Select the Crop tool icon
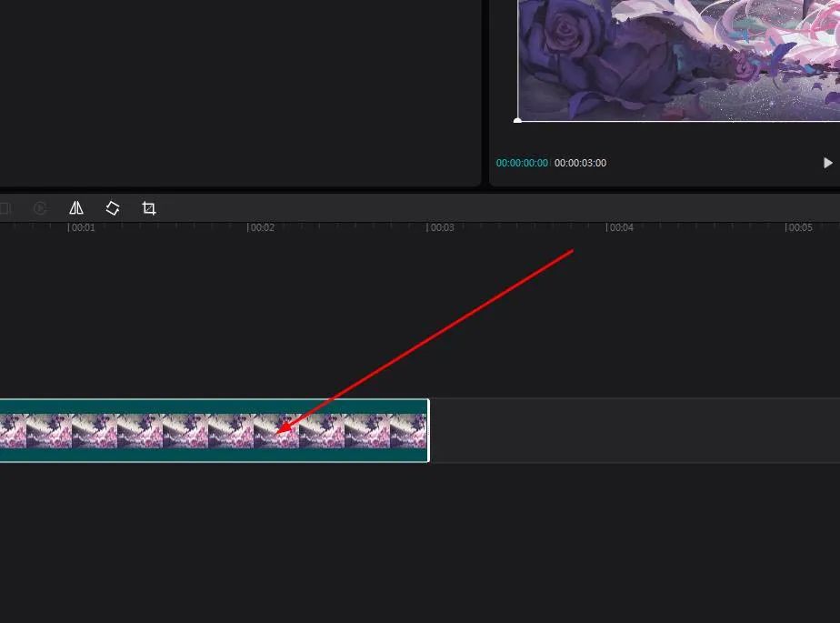Viewport: 840px width, 623px height. pyautogui.click(x=149, y=208)
